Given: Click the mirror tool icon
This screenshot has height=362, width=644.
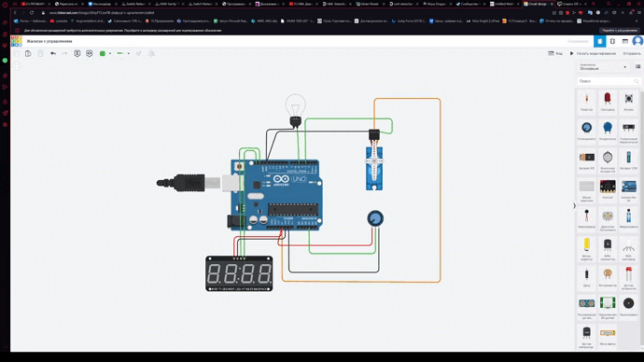Looking at the screenshot, I should 151,53.
